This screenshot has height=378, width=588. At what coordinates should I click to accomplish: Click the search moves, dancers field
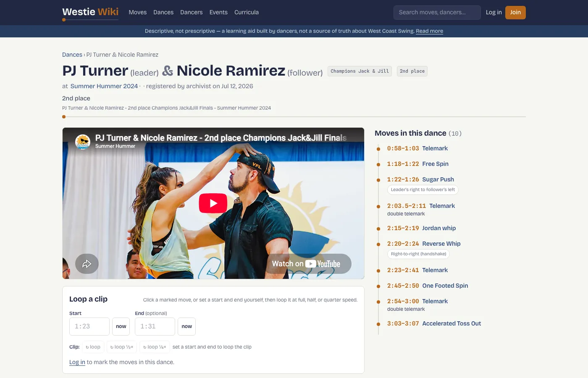point(437,12)
